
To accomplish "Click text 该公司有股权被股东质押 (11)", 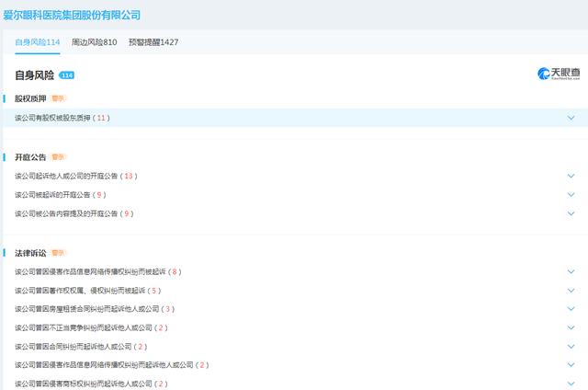I will (62, 118).
